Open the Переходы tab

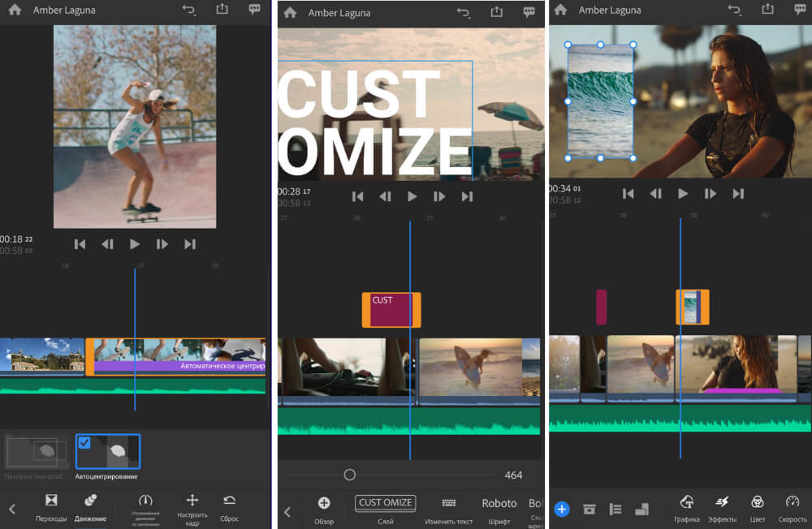click(50, 508)
